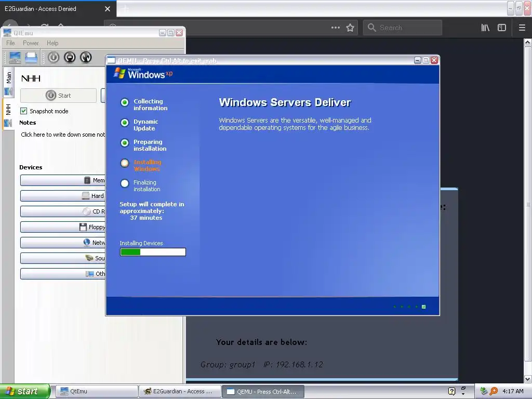Switch to QEMU taskbar button

click(263, 391)
